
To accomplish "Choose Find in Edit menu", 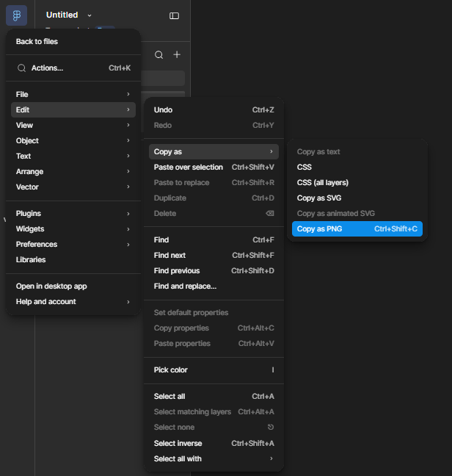I will click(x=214, y=240).
